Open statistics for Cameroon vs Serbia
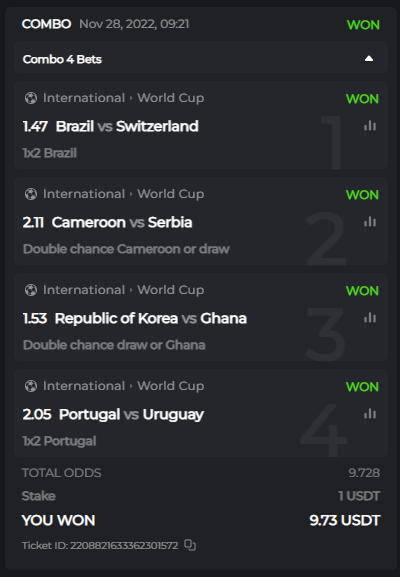 370,222
